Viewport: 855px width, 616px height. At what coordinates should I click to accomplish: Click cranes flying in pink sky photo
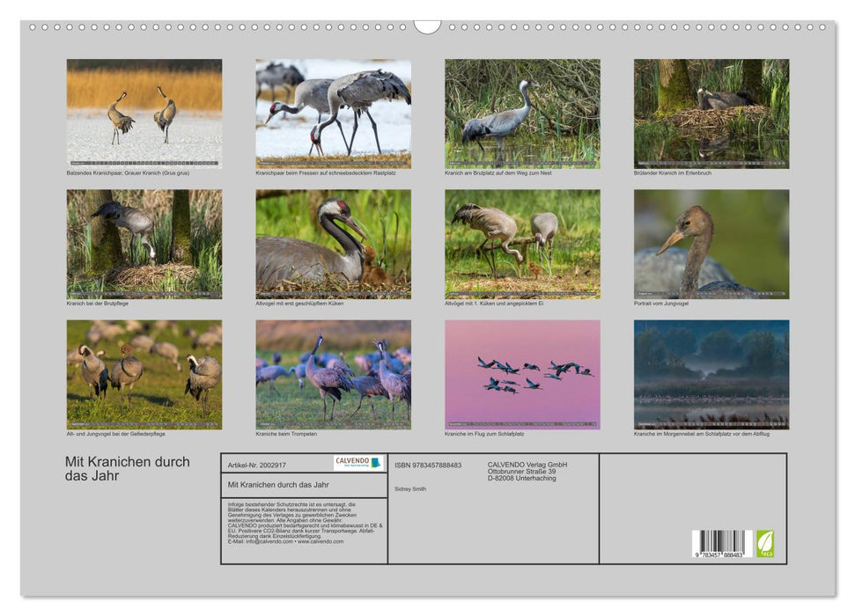point(522,374)
